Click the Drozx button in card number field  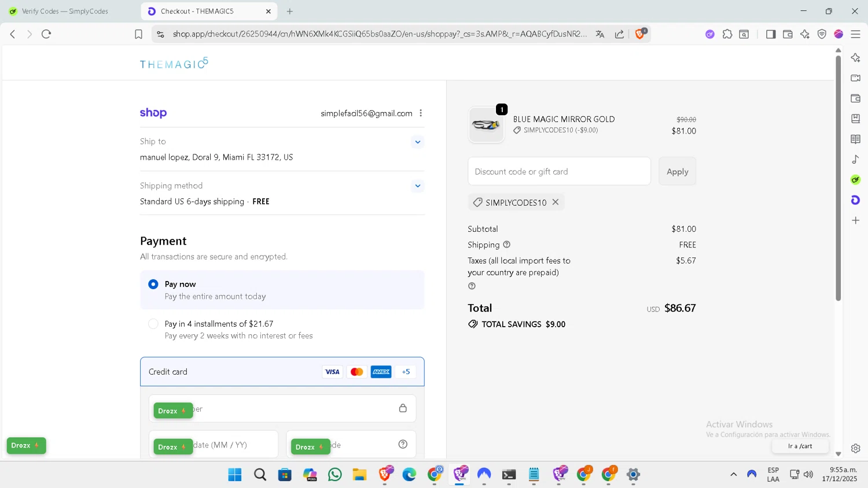pos(173,411)
